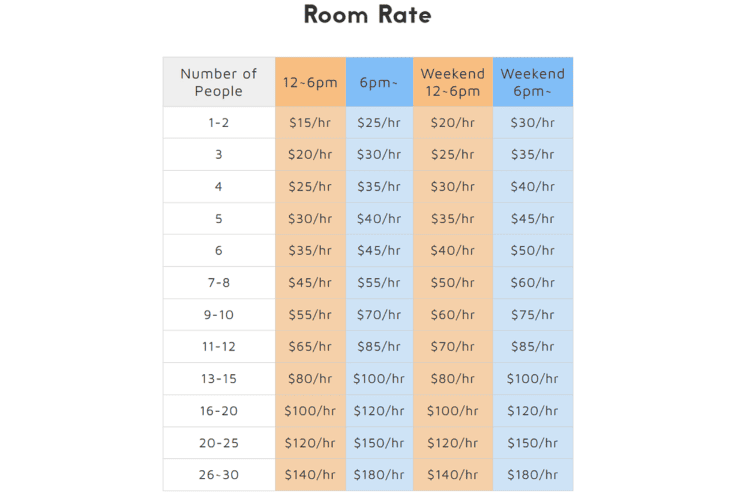Click the 6pm~ weekday column header

[x=379, y=82]
